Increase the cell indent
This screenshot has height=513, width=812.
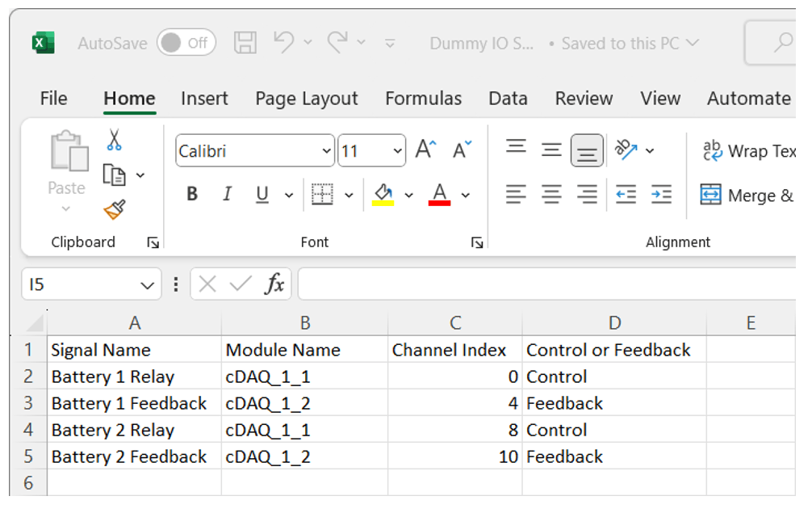(661, 195)
